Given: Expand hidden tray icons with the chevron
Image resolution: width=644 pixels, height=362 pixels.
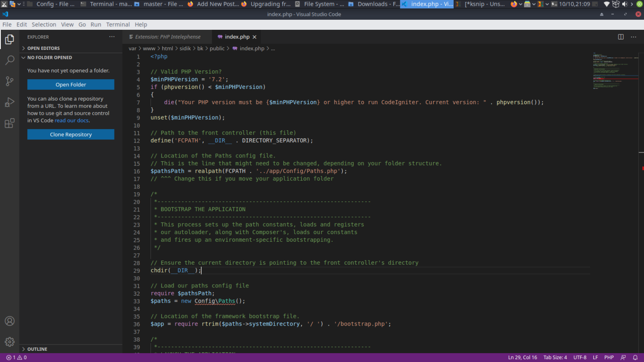Looking at the screenshot, I should [x=632, y=4].
